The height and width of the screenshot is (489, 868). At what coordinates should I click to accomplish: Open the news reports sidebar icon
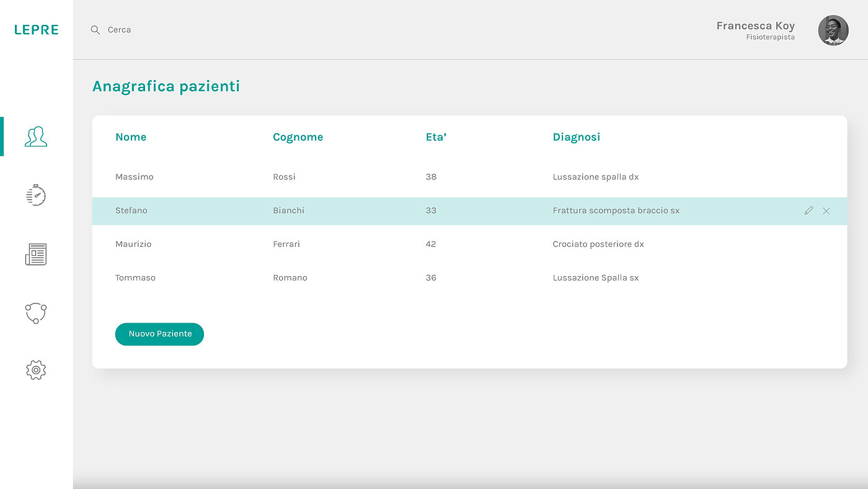click(x=36, y=254)
